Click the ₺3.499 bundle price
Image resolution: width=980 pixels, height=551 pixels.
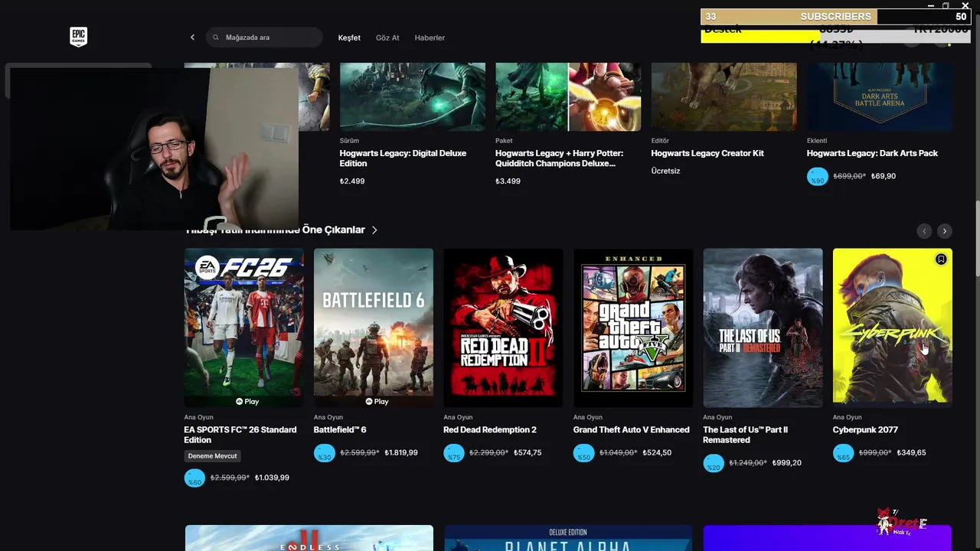click(x=508, y=181)
